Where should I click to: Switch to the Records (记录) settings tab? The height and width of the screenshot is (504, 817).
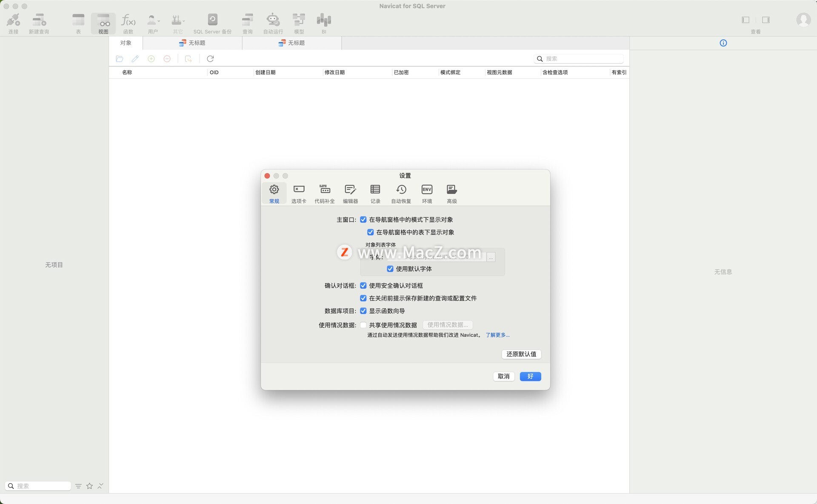[375, 194]
